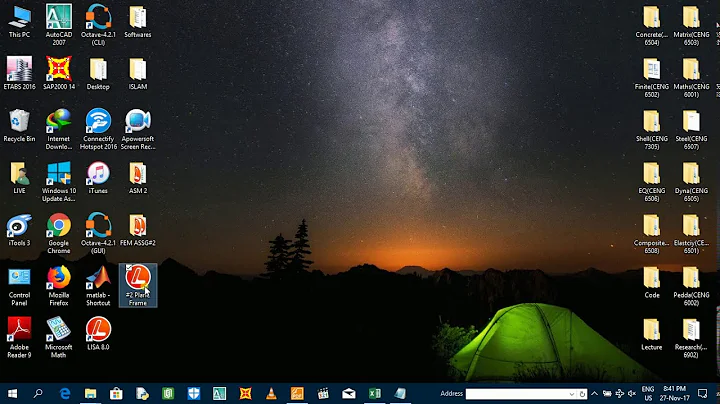
Task: Open Google Chrome desktop shortcut
Action: (x=59, y=234)
